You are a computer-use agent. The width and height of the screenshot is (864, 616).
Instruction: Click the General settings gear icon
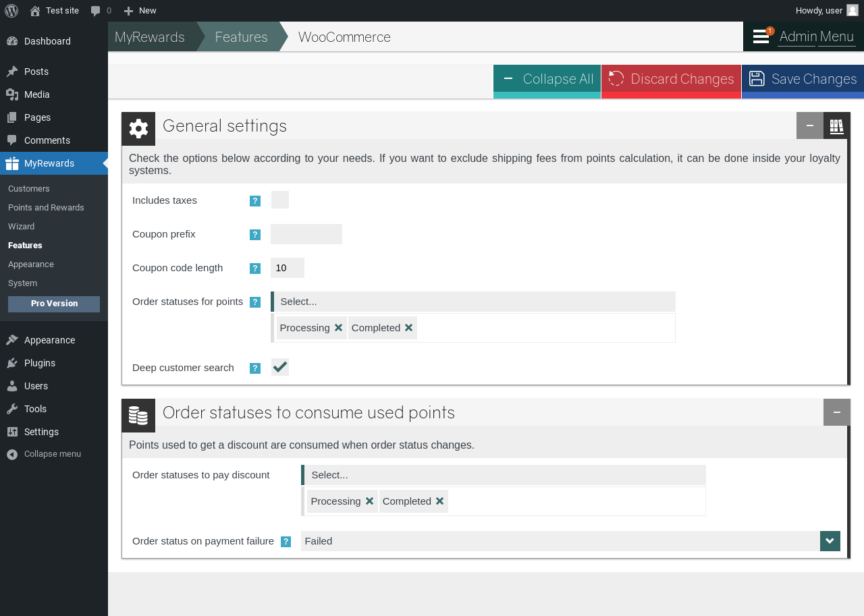(x=138, y=129)
